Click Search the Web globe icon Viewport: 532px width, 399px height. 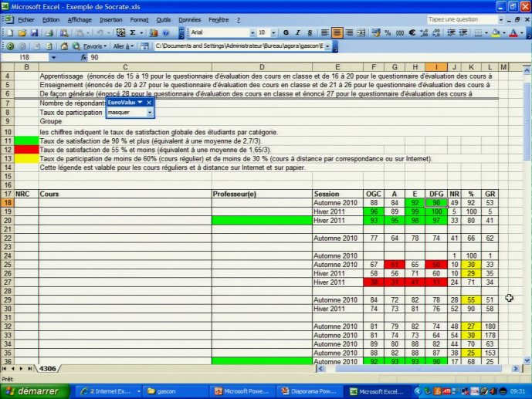pos(76,46)
